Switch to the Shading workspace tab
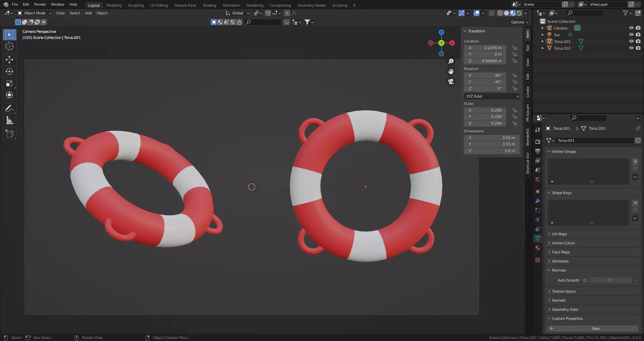Image resolution: width=644 pixels, height=341 pixels. 209,5
